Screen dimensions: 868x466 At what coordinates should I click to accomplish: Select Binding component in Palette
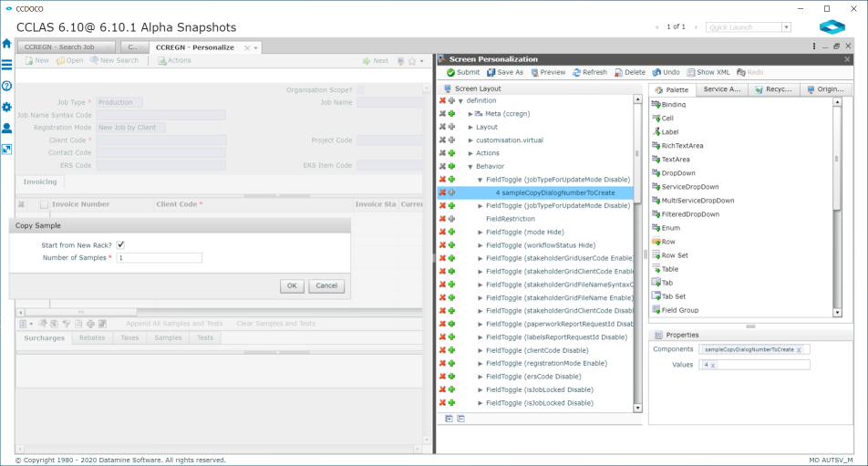click(668, 105)
